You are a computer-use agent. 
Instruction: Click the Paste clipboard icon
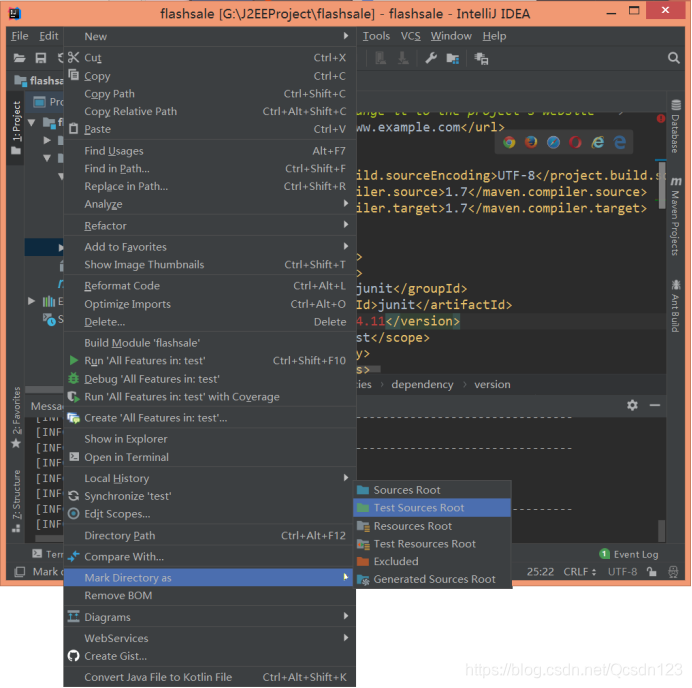click(74, 129)
